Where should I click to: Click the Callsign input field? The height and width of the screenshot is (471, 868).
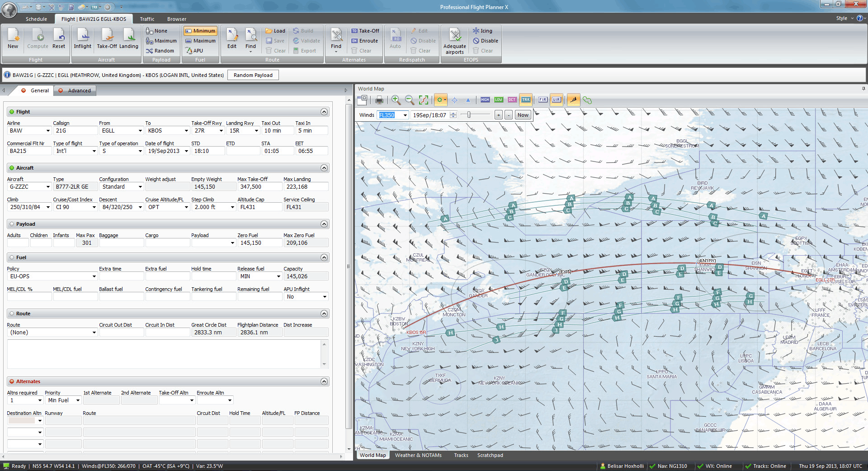tap(75, 131)
